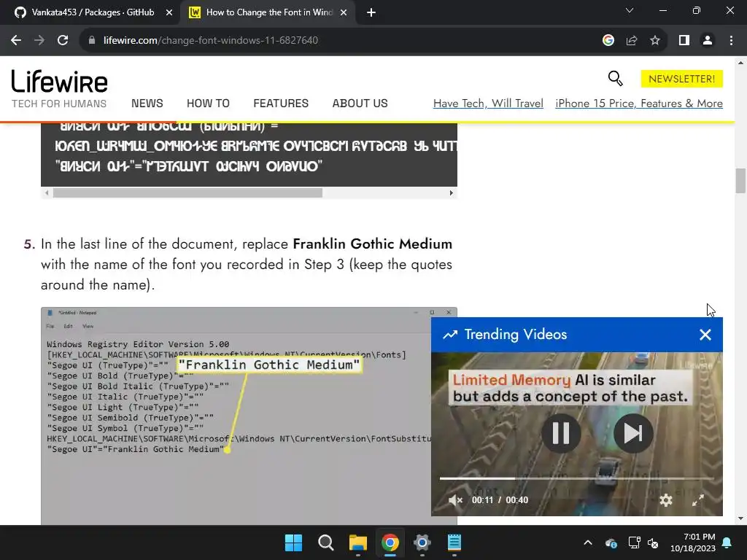Close the Trending Videos player

coord(705,335)
